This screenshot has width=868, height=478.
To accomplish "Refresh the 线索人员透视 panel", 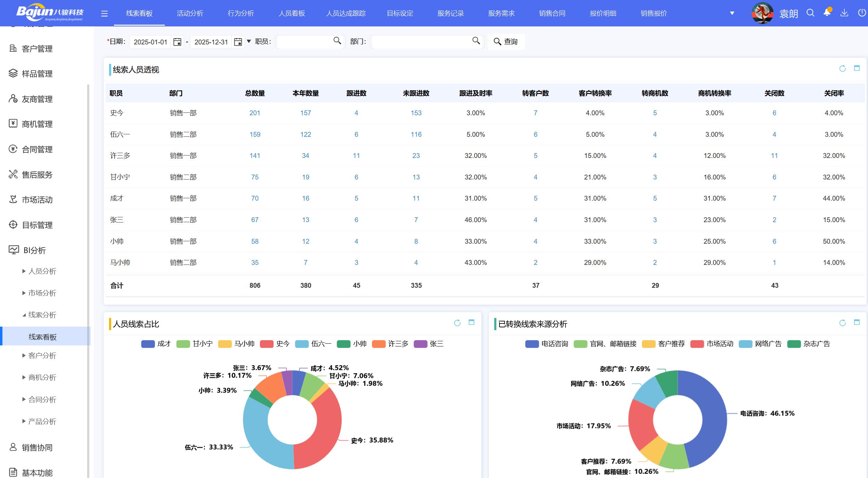I will tap(842, 68).
